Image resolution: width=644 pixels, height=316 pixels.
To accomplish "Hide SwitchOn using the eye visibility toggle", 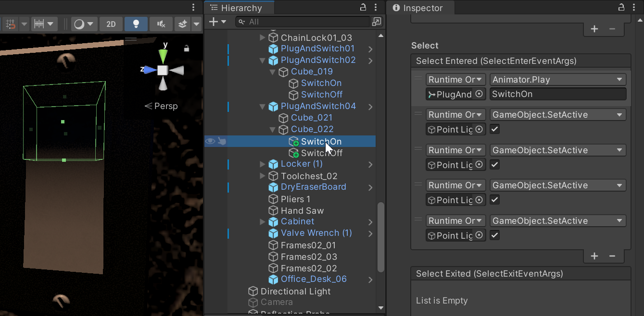I will coord(210,141).
